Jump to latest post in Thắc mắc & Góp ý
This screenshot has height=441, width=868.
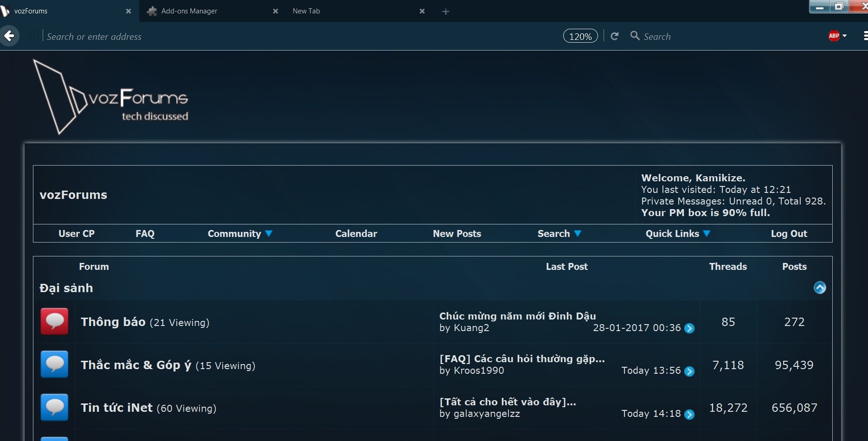coord(690,371)
